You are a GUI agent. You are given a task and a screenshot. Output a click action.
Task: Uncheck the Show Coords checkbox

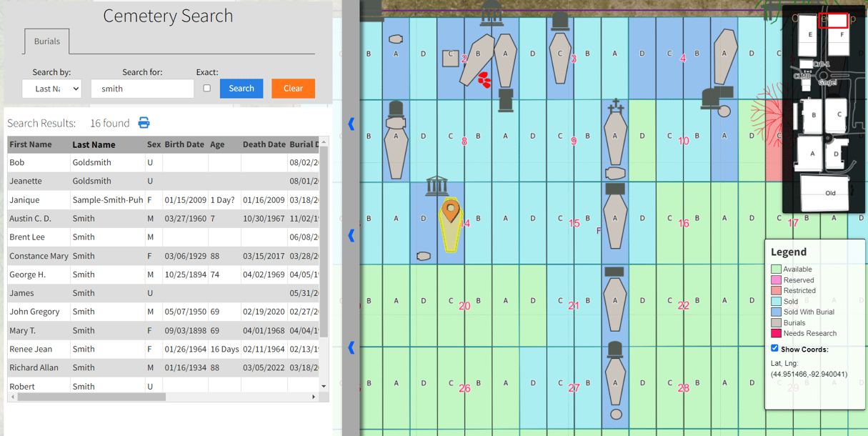pyautogui.click(x=774, y=348)
